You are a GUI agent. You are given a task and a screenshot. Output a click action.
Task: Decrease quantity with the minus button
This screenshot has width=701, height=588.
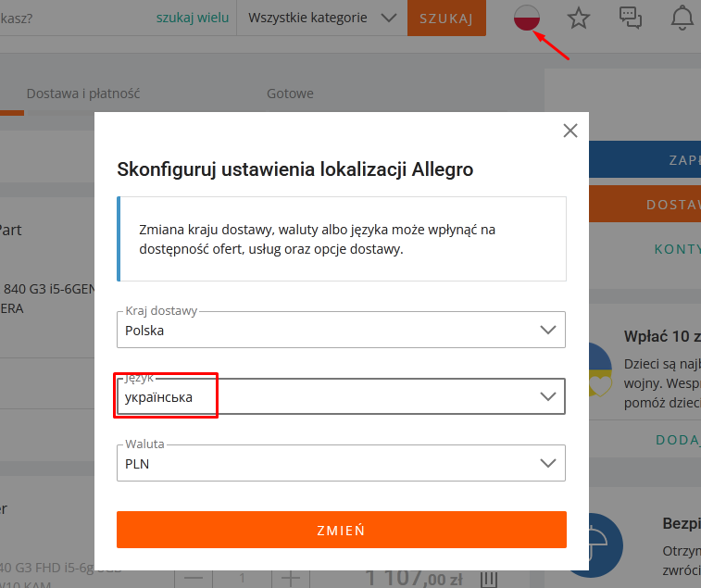(194, 579)
